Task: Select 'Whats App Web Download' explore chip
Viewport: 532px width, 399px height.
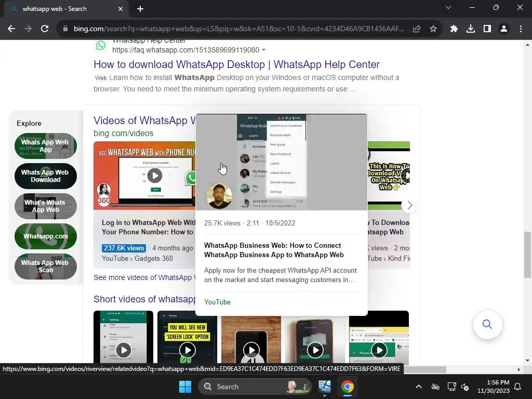Action: click(x=46, y=176)
